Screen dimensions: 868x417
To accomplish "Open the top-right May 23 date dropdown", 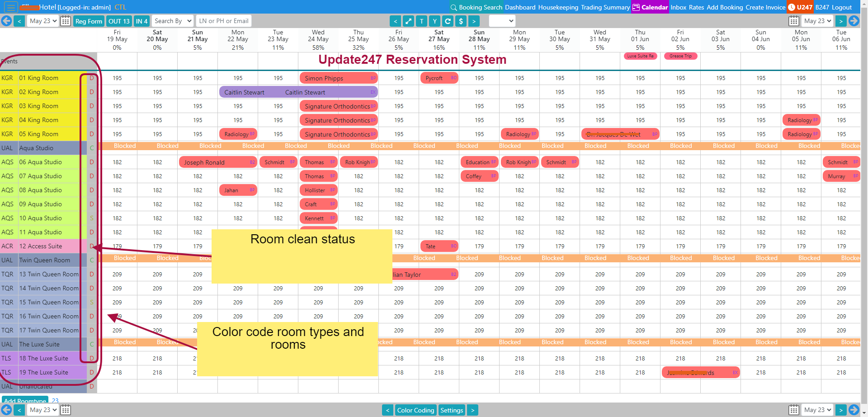I will click(817, 21).
